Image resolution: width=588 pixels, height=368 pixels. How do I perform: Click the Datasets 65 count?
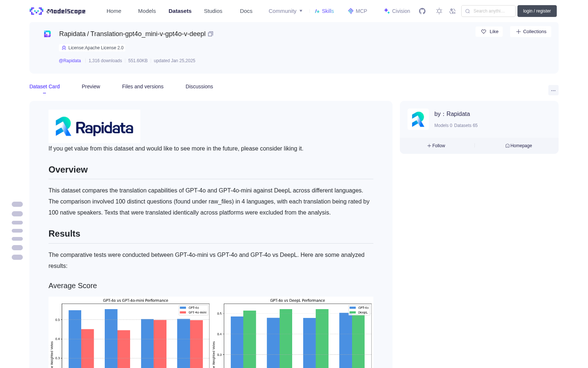coord(466,125)
